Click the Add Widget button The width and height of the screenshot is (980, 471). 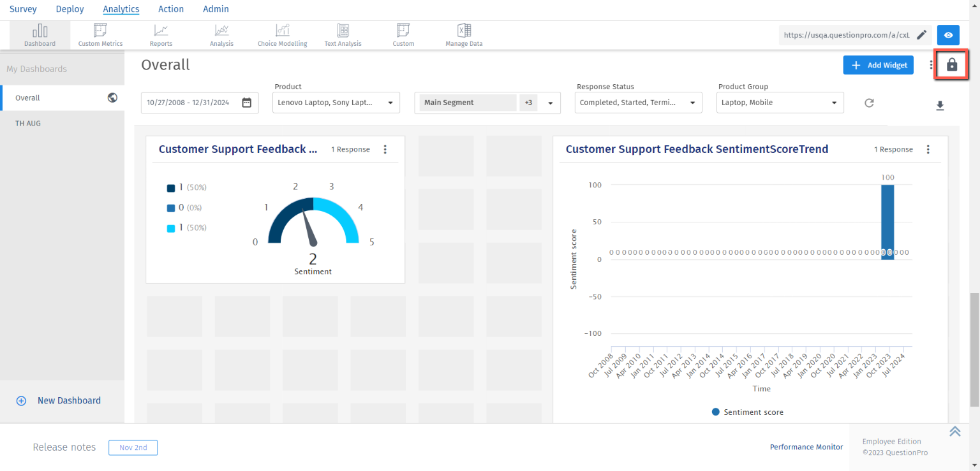pyautogui.click(x=878, y=65)
